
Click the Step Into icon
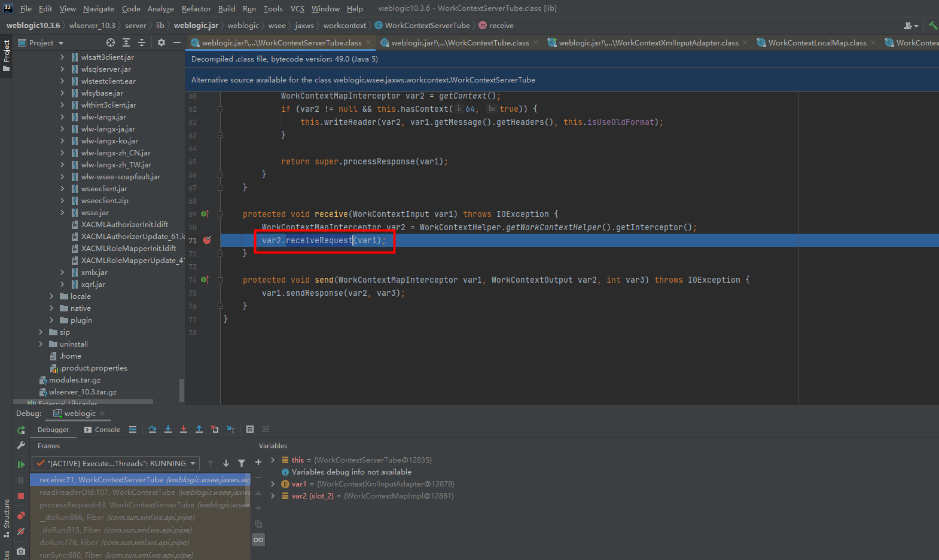(168, 429)
